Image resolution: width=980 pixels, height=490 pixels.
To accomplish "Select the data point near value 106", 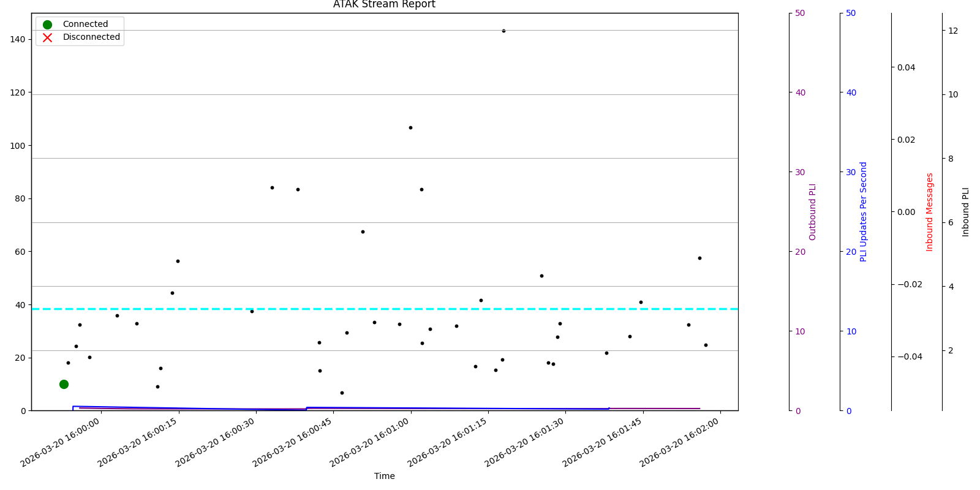I will click(410, 127).
